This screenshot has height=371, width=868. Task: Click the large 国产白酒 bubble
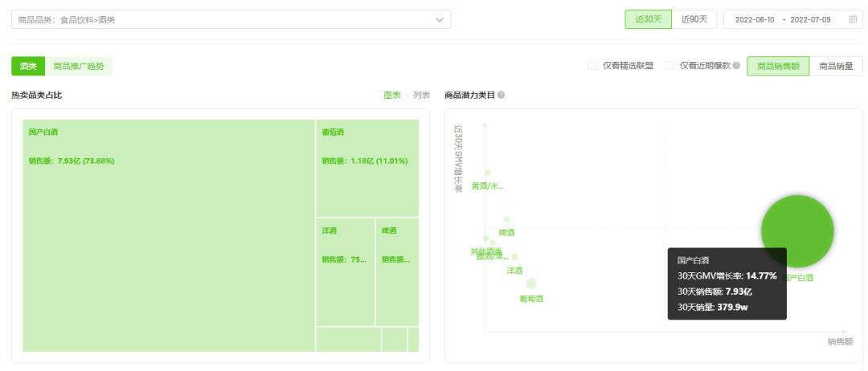click(797, 231)
